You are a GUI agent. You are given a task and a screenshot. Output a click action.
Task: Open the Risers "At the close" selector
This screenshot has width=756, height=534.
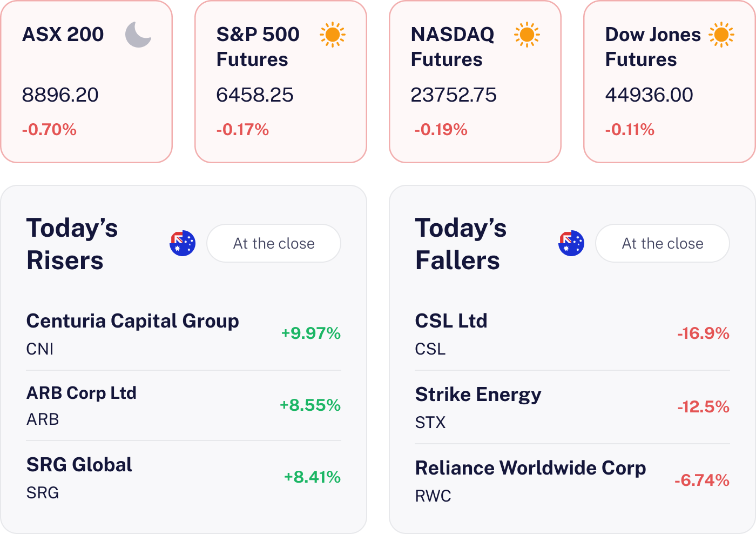pos(274,243)
